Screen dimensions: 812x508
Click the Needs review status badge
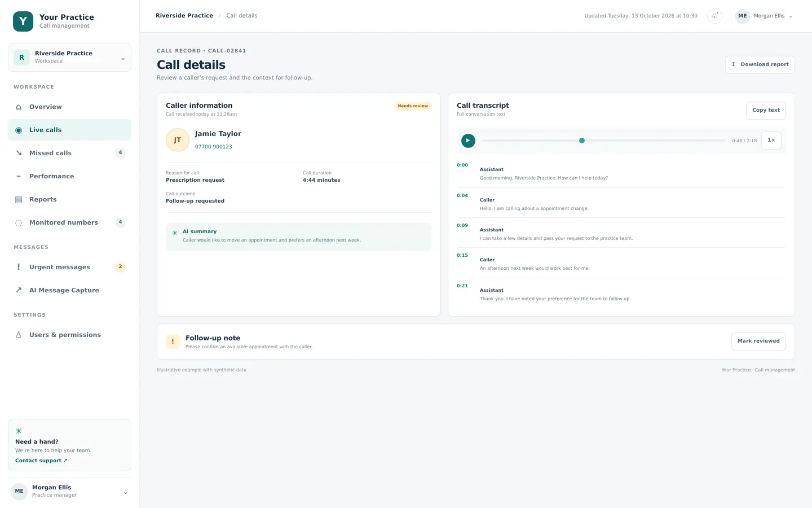413,106
